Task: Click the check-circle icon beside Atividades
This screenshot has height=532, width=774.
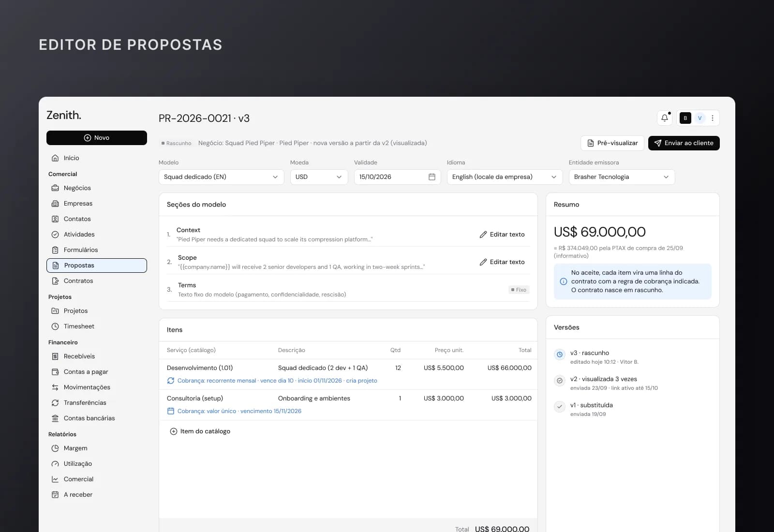Action: pos(55,235)
